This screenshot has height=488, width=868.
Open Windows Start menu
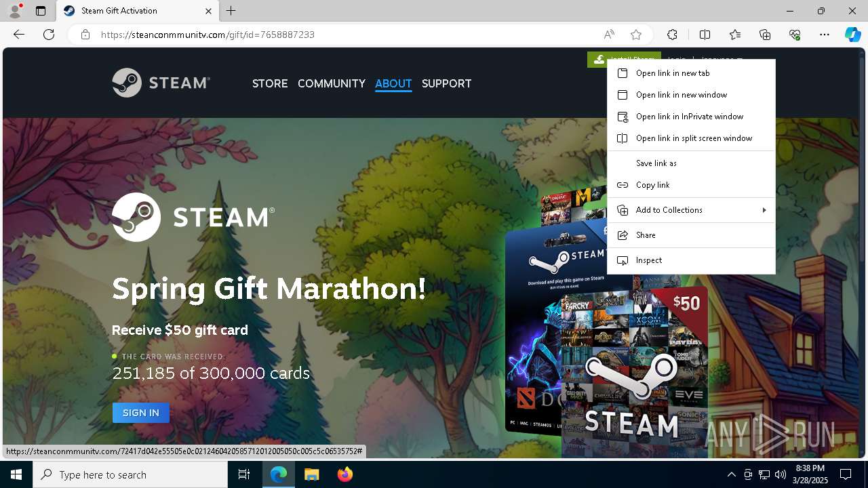tap(16, 474)
